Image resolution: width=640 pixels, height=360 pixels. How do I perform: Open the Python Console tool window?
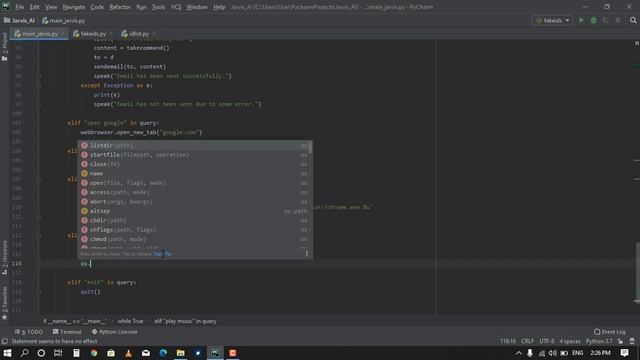click(x=114, y=332)
